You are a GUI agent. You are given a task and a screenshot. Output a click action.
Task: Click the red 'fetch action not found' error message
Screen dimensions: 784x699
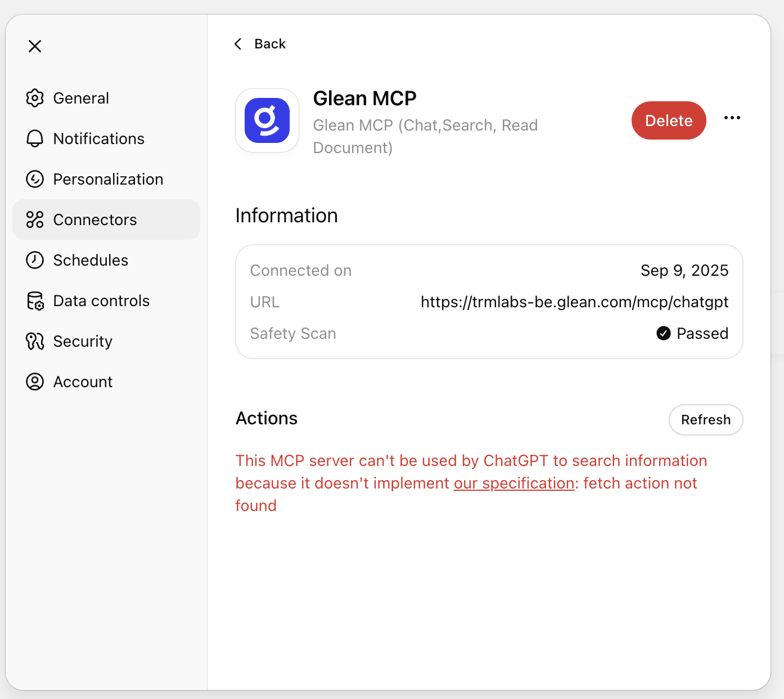pos(471,483)
